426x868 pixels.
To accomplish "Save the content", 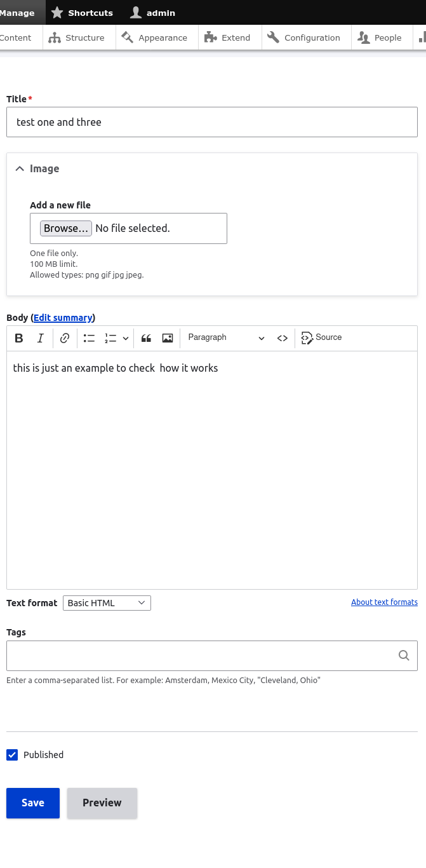I will point(32,803).
